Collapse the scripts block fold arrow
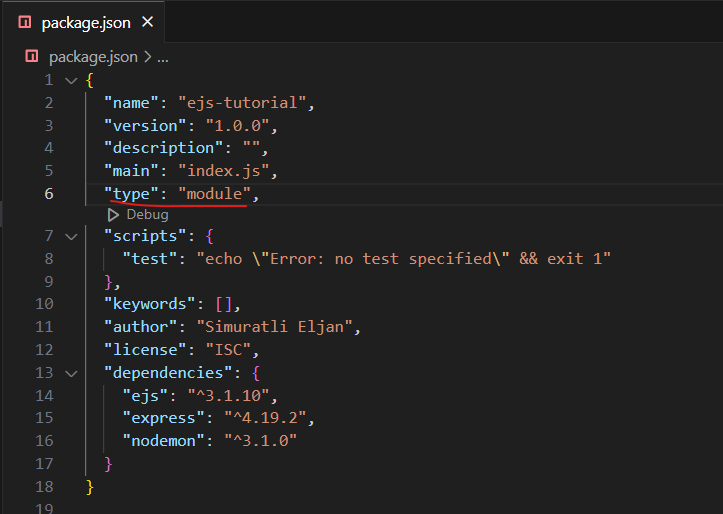The width and height of the screenshot is (723, 514). (x=71, y=236)
